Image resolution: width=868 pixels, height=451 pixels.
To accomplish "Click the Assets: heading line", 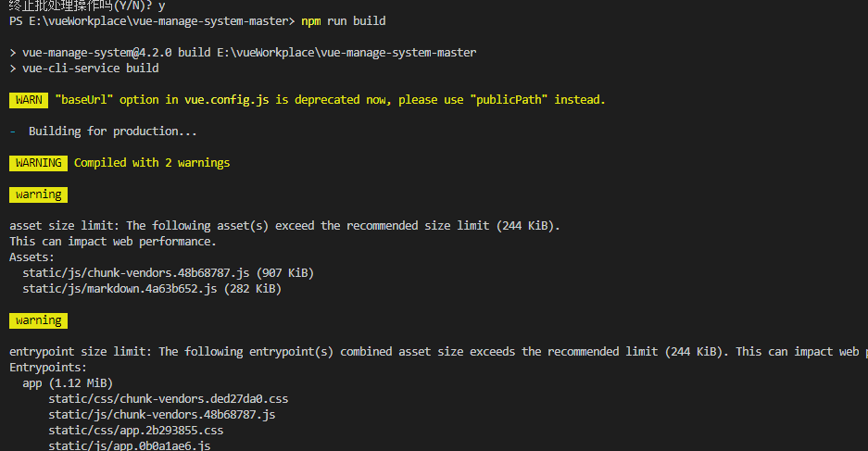I will (32, 257).
